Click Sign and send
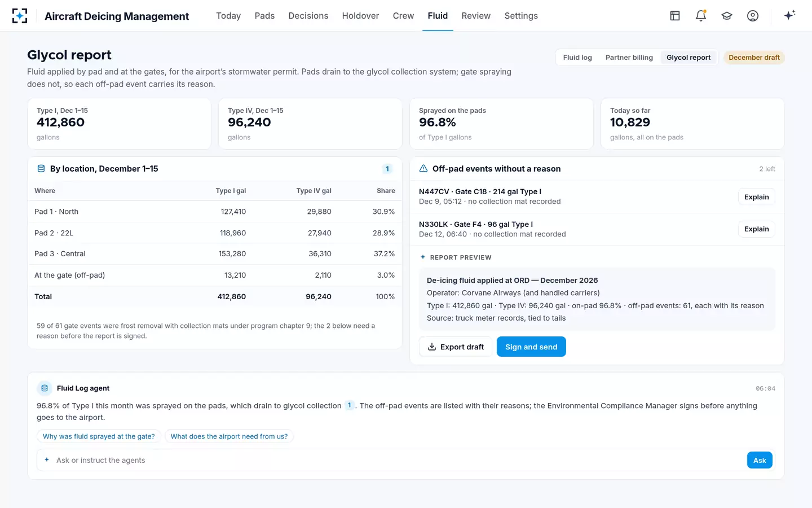 pyautogui.click(x=531, y=347)
